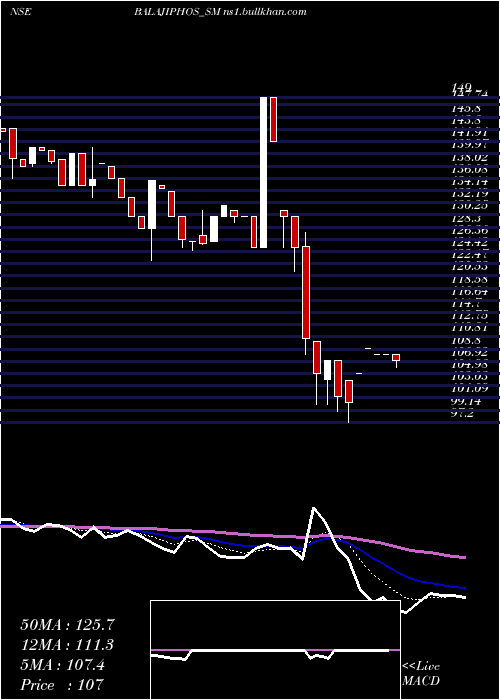Click the 106.92 price level label
Viewport: 500px width, 700px height.
pyautogui.click(x=470, y=354)
